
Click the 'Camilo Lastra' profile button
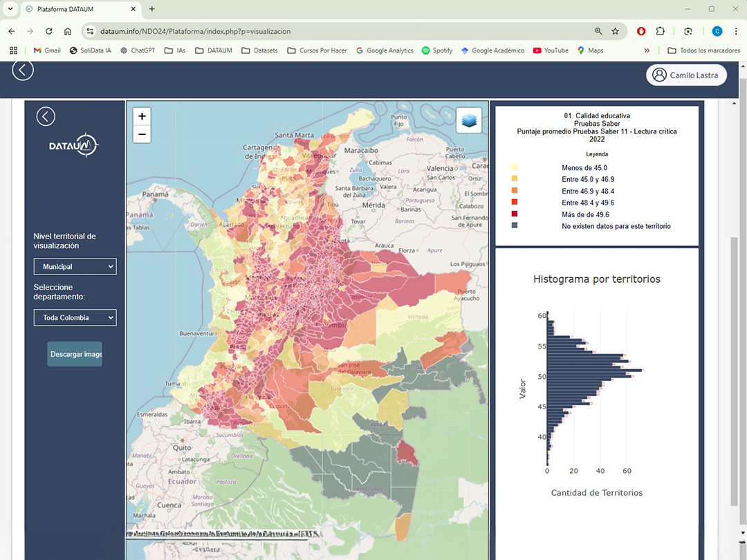pos(686,75)
